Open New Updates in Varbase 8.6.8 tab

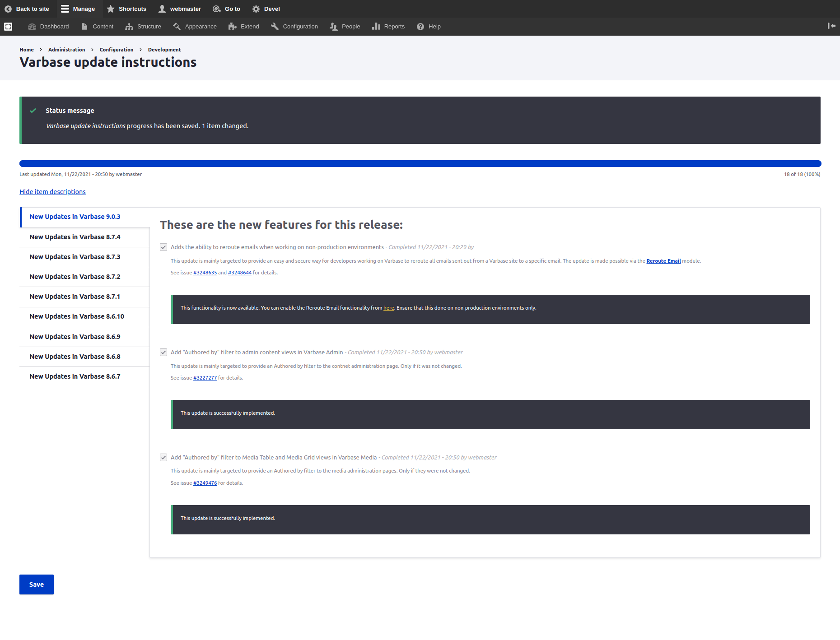(x=85, y=357)
